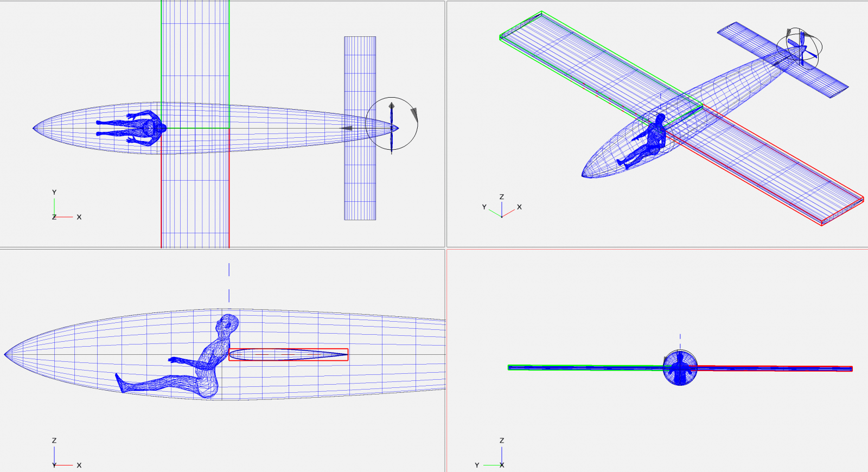Select the red wing tip in isometric view
868x472 pixels.
[x=842, y=211]
